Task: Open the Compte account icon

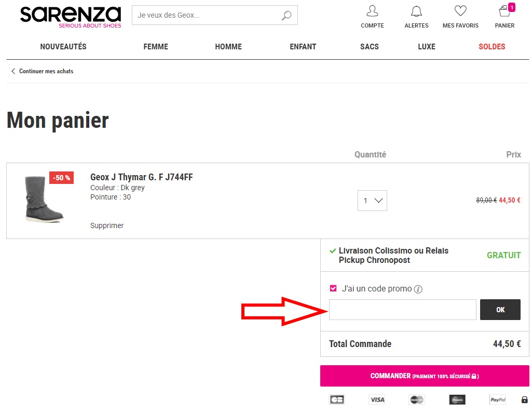Action: (372, 11)
